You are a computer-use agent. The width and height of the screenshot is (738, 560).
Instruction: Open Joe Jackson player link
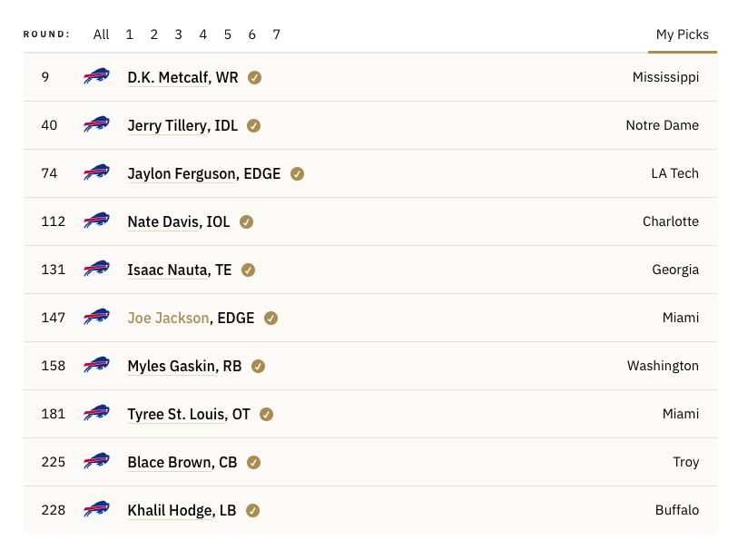click(x=168, y=318)
